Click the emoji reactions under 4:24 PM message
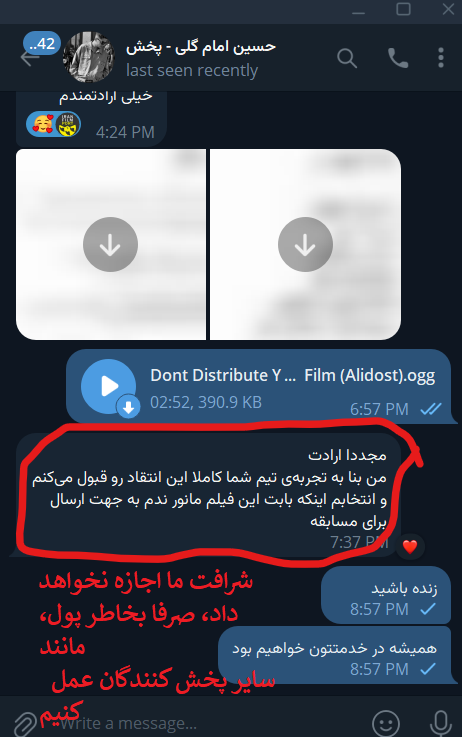The height and width of the screenshot is (737, 462). pyautogui.click(x=53, y=125)
